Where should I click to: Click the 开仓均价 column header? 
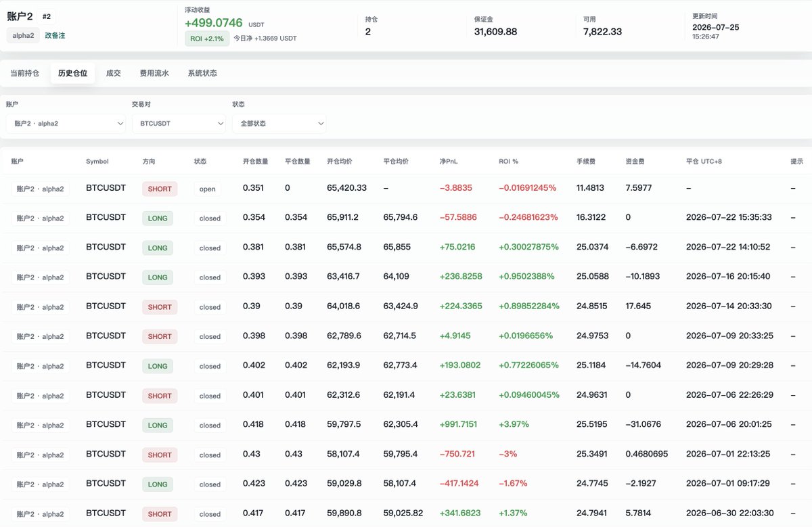(340, 162)
